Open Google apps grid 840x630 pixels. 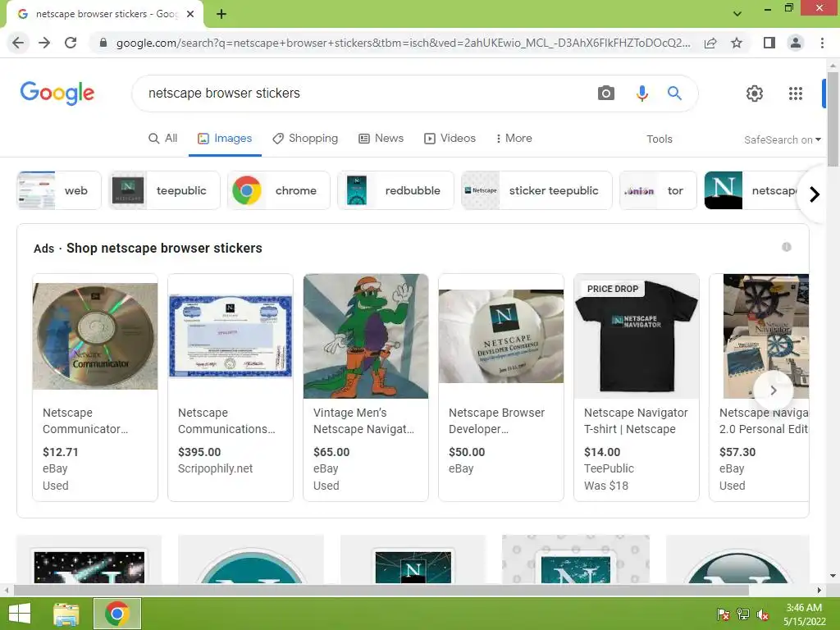click(796, 94)
